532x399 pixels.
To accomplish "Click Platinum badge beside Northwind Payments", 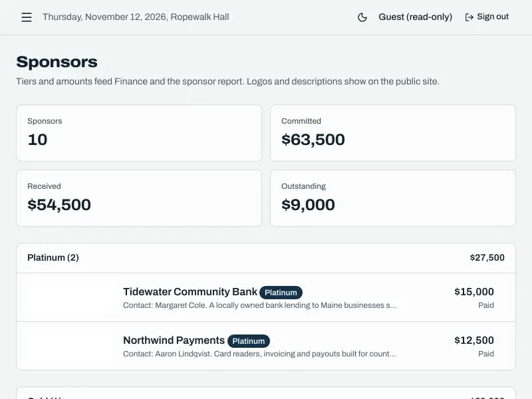I will point(248,341).
